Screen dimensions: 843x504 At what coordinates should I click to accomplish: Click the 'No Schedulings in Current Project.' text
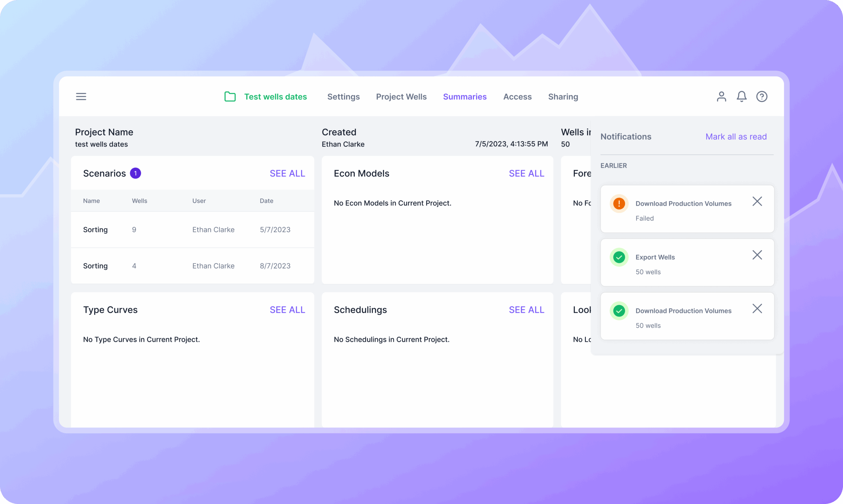tap(391, 339)
